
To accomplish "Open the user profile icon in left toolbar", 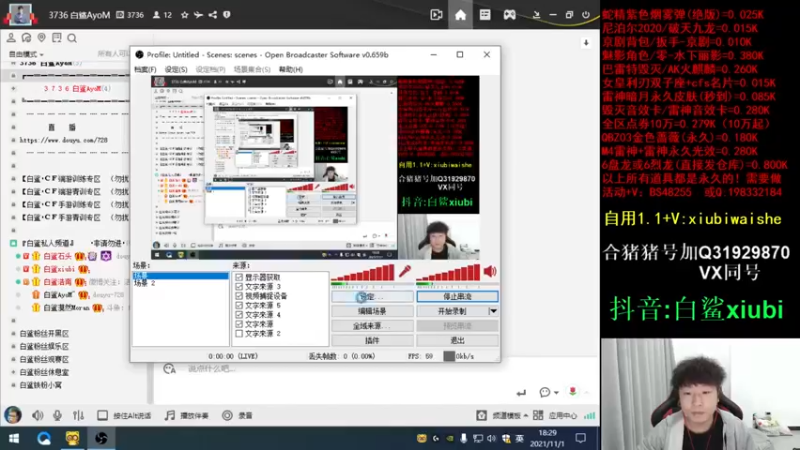I will click(x=11, y=38).
